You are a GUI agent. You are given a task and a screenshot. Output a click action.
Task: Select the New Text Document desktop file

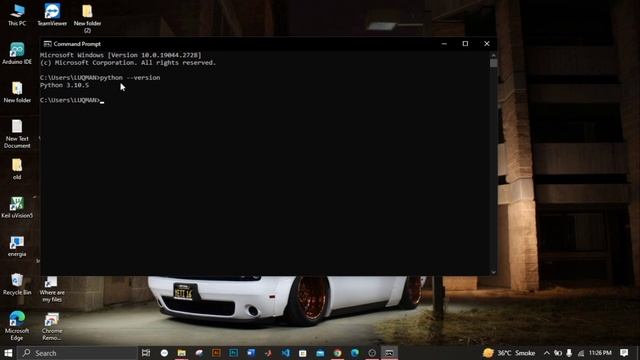tap(17, 134)
